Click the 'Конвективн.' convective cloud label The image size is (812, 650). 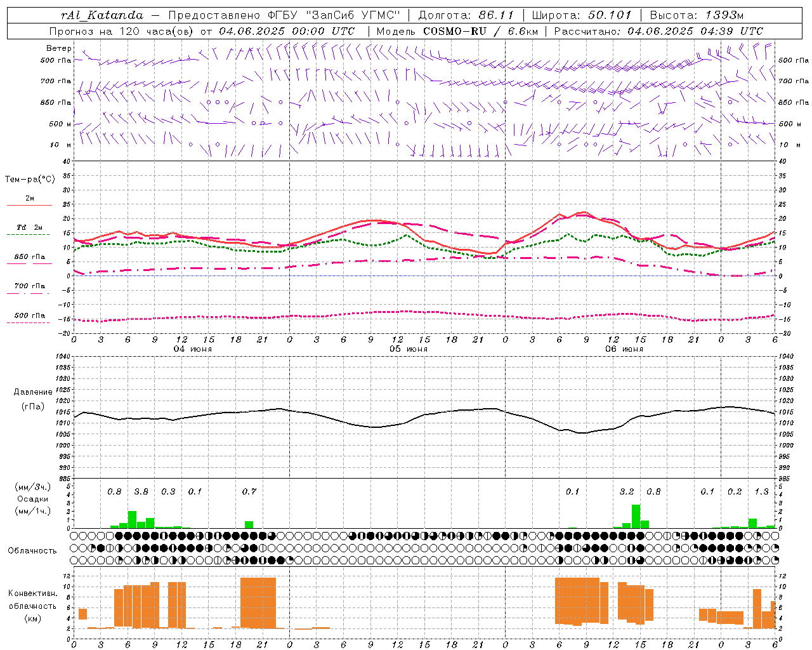pos(33,594)
